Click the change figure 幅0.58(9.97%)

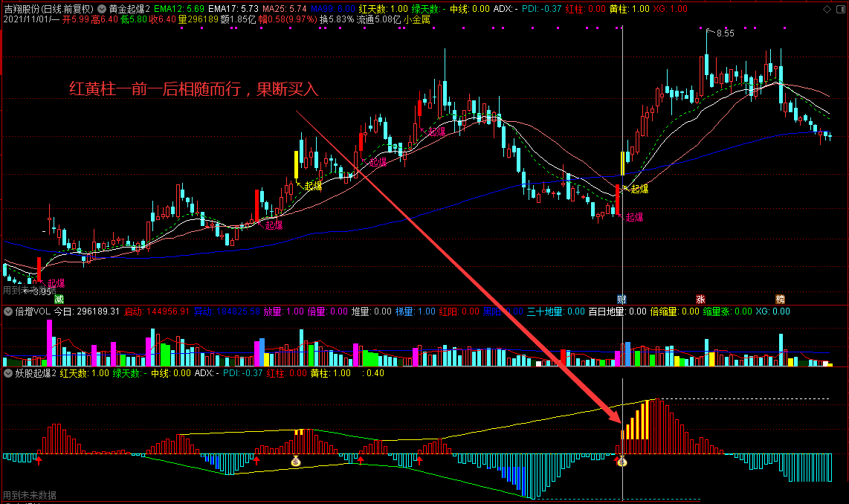tap(288, 19)
